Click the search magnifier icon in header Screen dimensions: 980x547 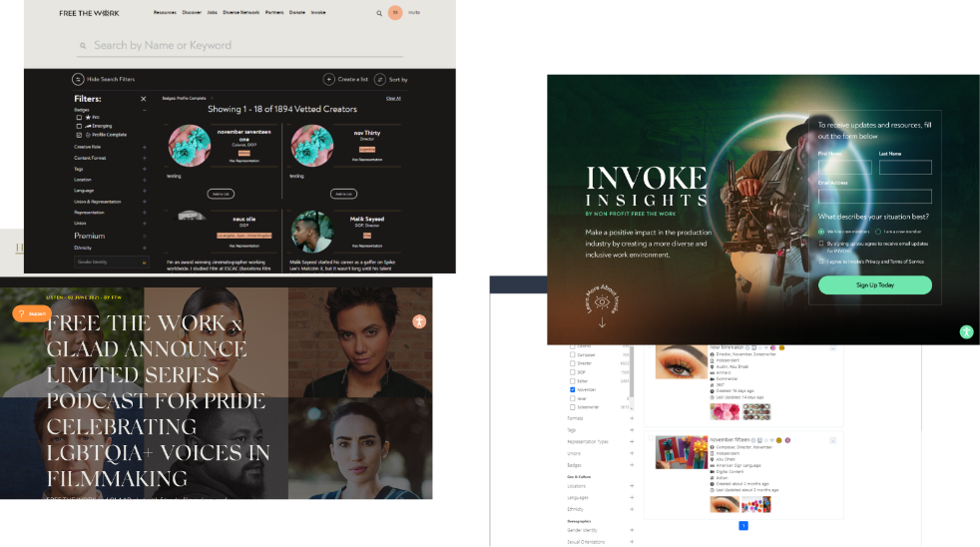tap(379, 14)
